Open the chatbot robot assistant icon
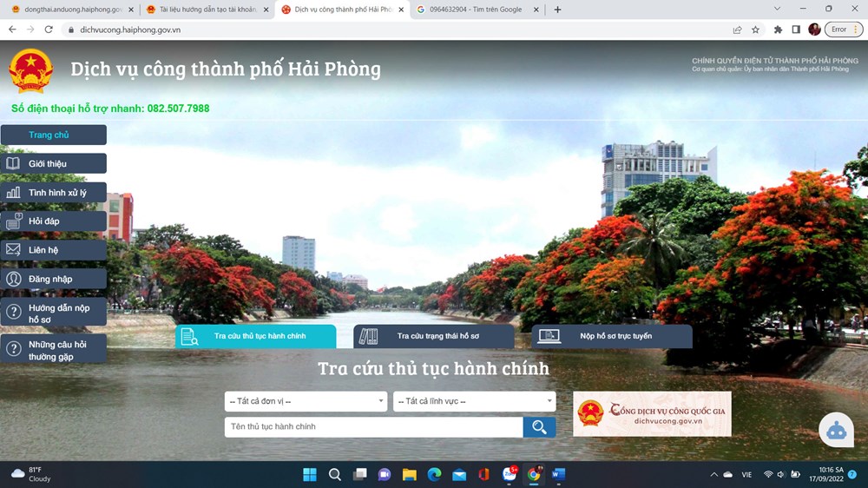This screenshot has width=868, height=488. click(836, 429)
